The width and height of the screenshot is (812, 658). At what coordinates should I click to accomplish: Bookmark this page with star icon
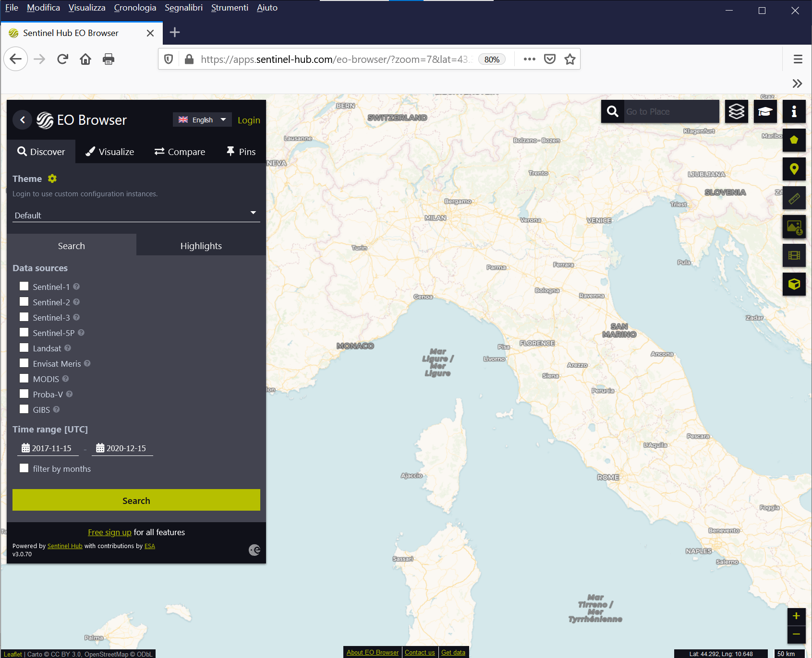(570, 59)
